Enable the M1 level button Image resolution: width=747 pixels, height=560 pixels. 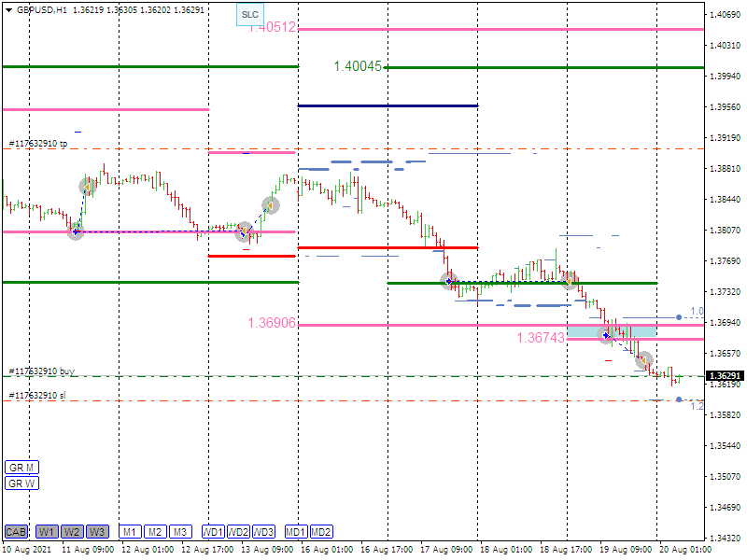tap(129, 532)
